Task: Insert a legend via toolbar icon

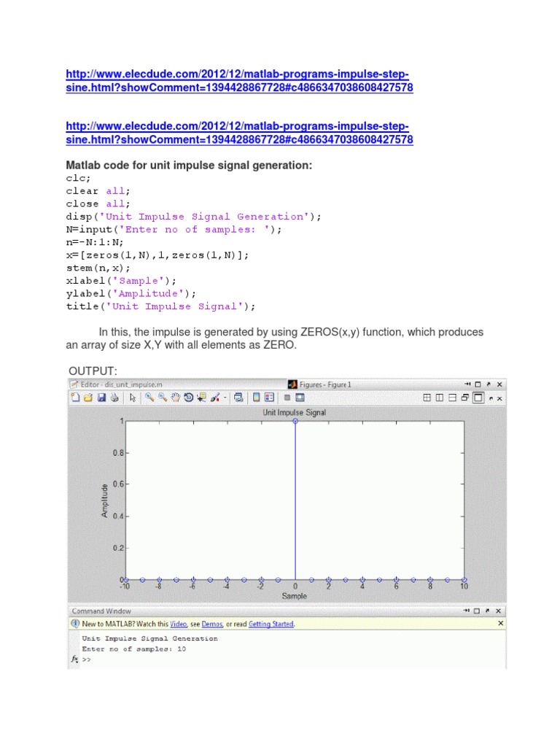Action: coord(270,398)
